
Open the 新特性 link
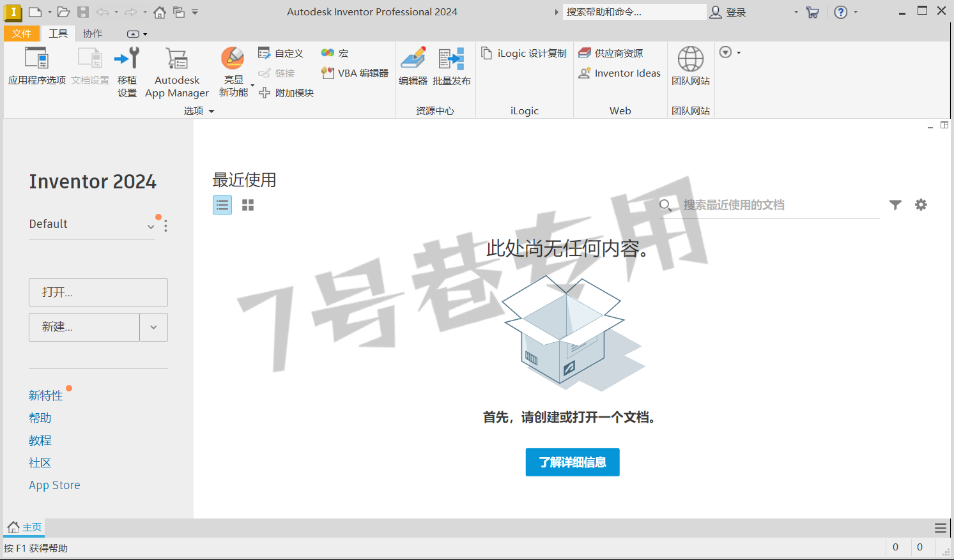46,396
